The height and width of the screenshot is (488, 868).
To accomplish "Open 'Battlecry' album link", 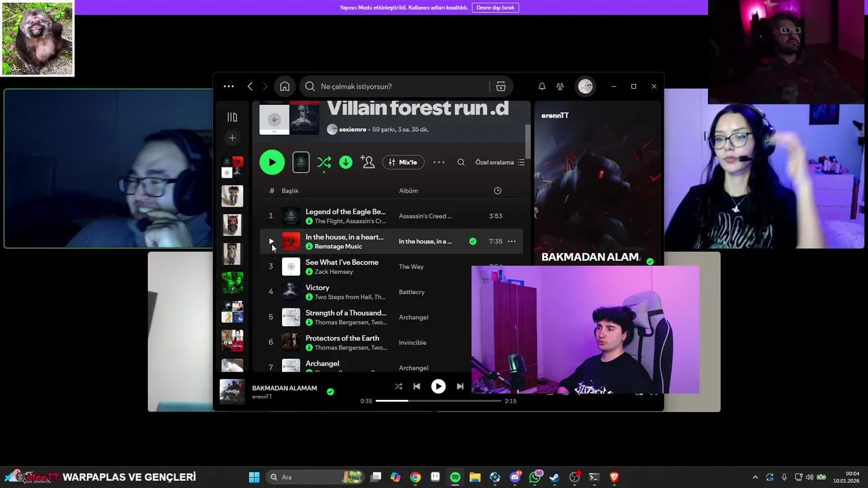I will [412, 292].
